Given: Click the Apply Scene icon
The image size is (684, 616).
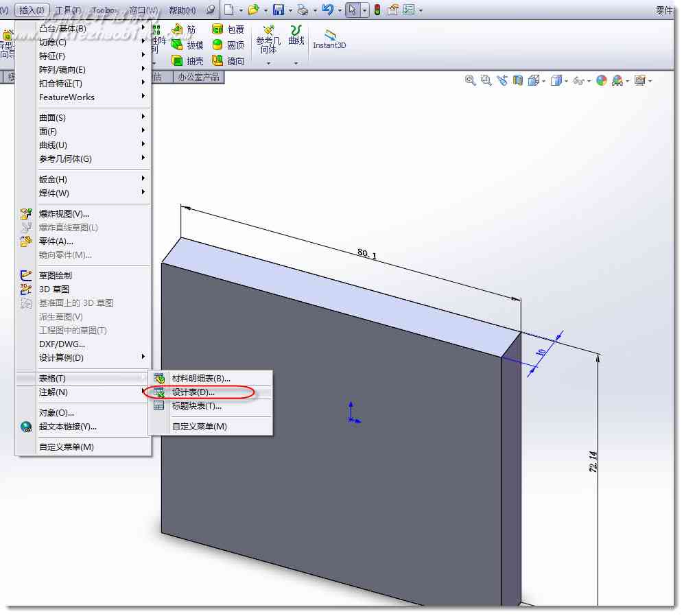Looking at the screenshot, I should (617, 80).
